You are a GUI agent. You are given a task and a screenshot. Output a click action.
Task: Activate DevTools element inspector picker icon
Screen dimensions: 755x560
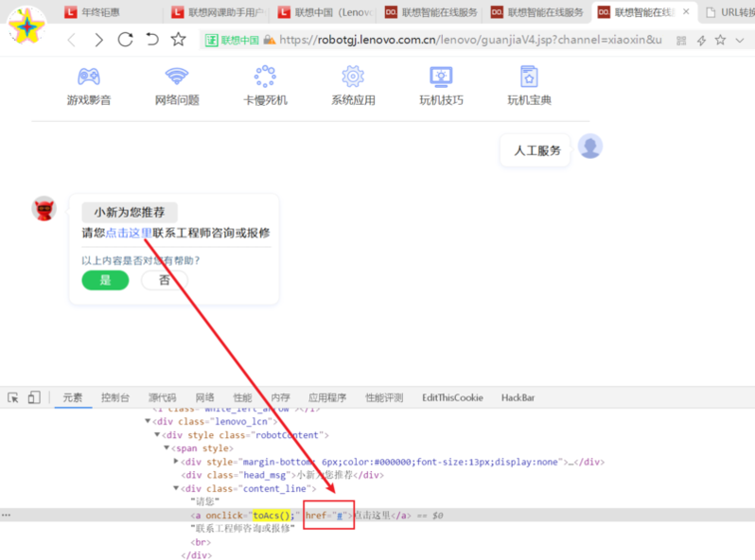13,398
